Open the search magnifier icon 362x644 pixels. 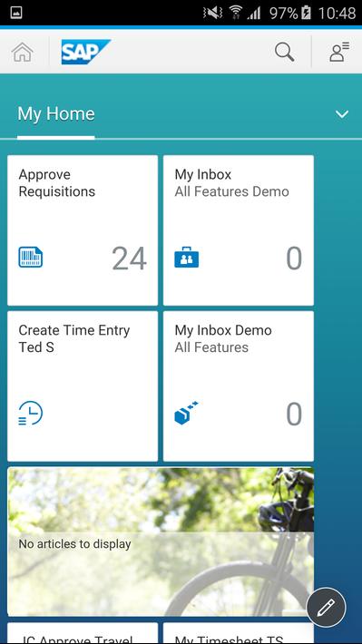click(284, 53)
